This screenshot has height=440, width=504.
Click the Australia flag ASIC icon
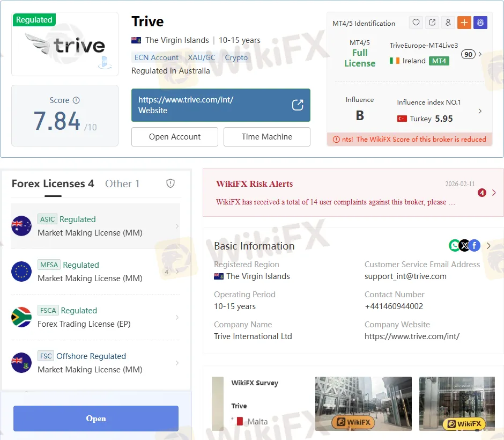click(x=21, y=226)
